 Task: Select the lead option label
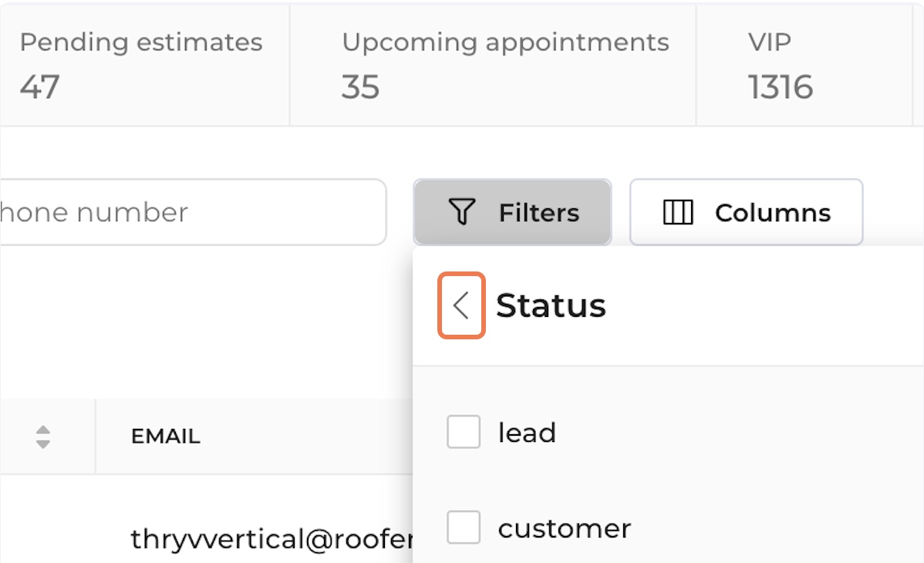pyautogui.click(x=527, y=433)
